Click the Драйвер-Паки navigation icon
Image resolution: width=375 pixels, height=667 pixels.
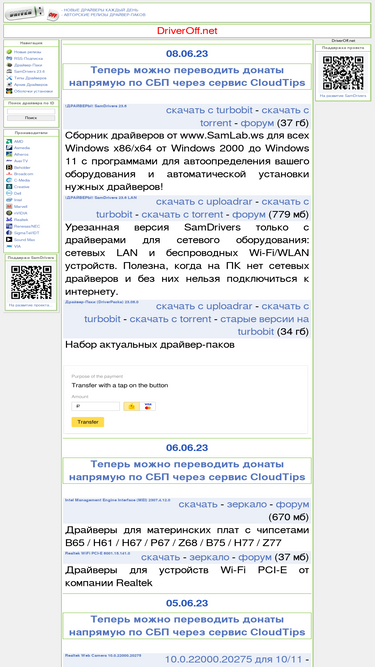coord(9,65)
